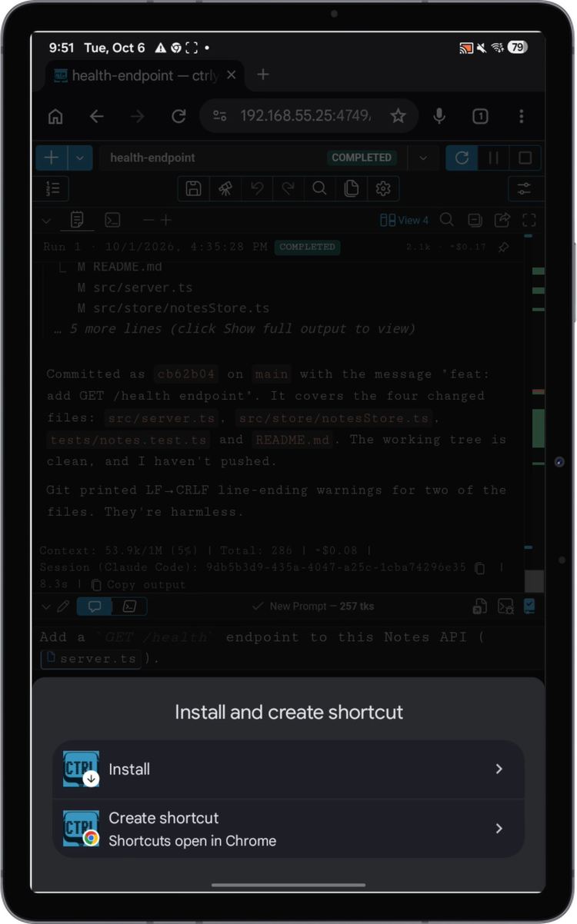Reload the page in Chrome

178,116
